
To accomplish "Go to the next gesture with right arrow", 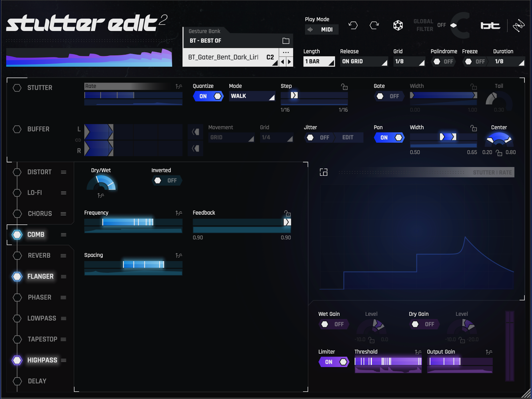I will pos(289,62).
